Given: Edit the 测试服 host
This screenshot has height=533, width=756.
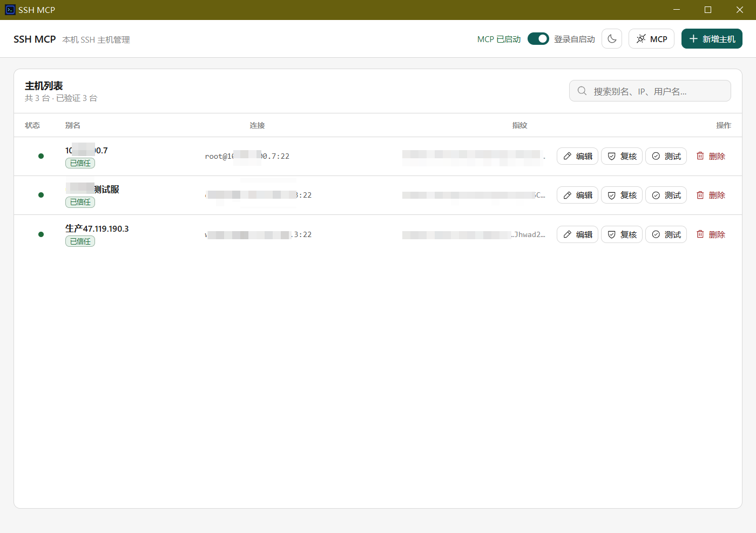Looking at the screenshot, I should click(x=577, y=195).
